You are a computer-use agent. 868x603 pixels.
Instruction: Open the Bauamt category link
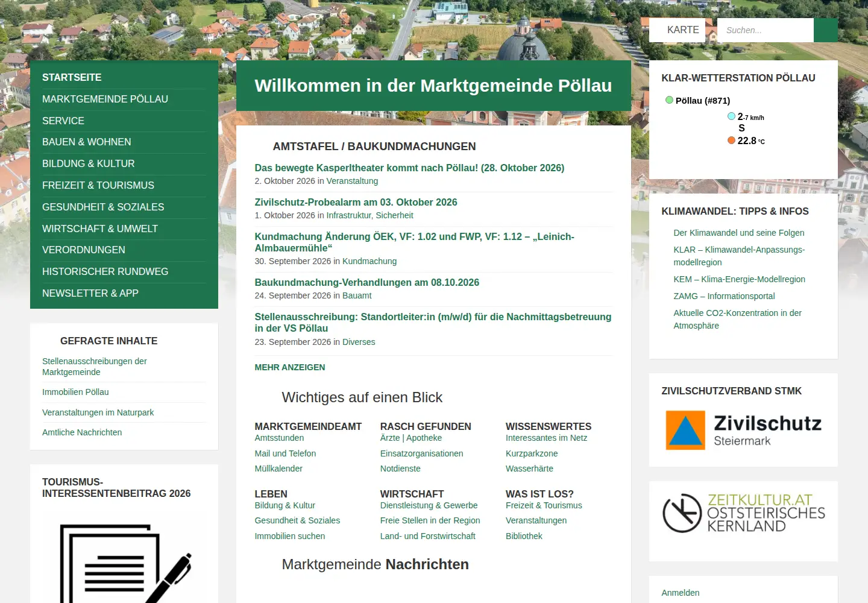[x=357, y=295]
